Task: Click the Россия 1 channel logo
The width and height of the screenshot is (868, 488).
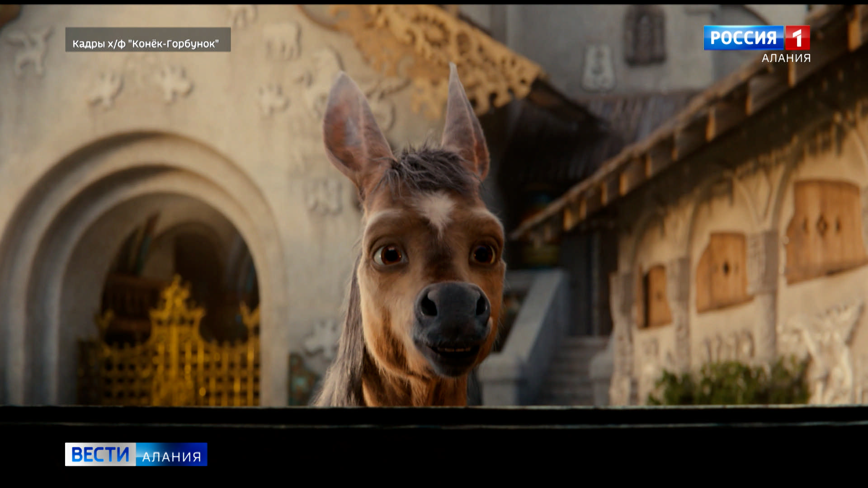Action: point(744,38)
